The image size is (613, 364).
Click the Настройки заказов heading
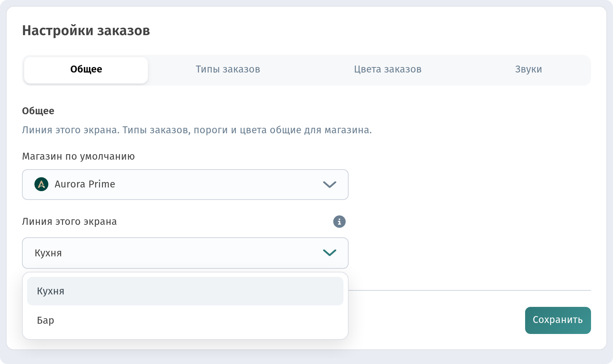click(86, 30)
